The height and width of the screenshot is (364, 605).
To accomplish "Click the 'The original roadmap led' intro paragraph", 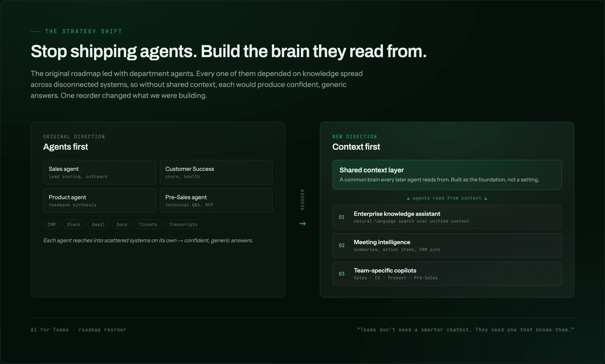I will 197,84.
